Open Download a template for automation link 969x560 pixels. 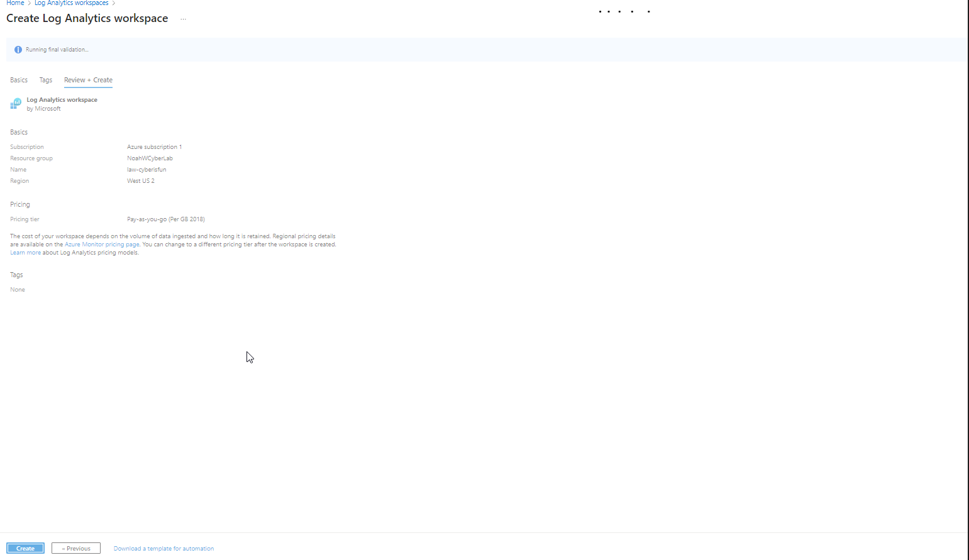coord(163,548)
